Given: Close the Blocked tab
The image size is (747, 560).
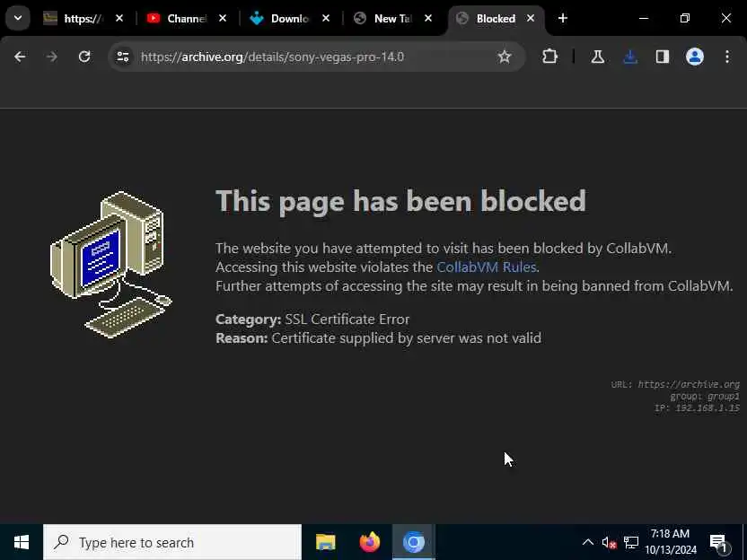Looking at the screenshot, I should [x=531, y=18].
